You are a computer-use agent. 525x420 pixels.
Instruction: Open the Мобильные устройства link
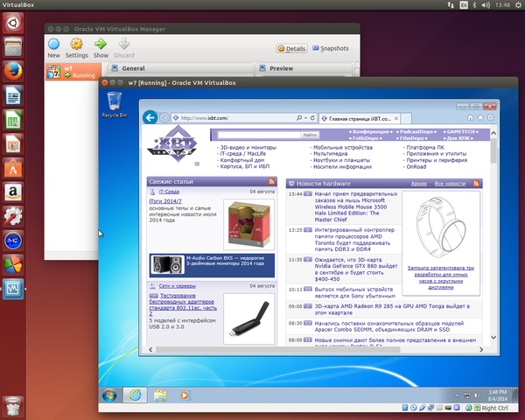(343, 148)
